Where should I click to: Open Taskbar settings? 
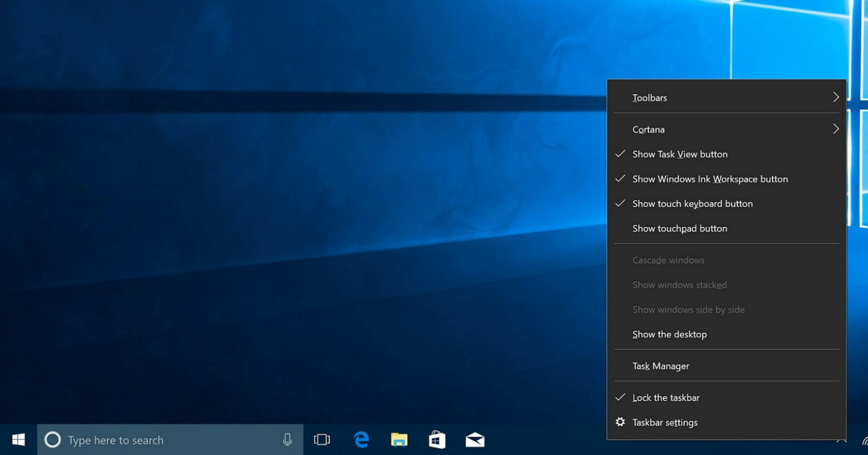pos(665,422)
